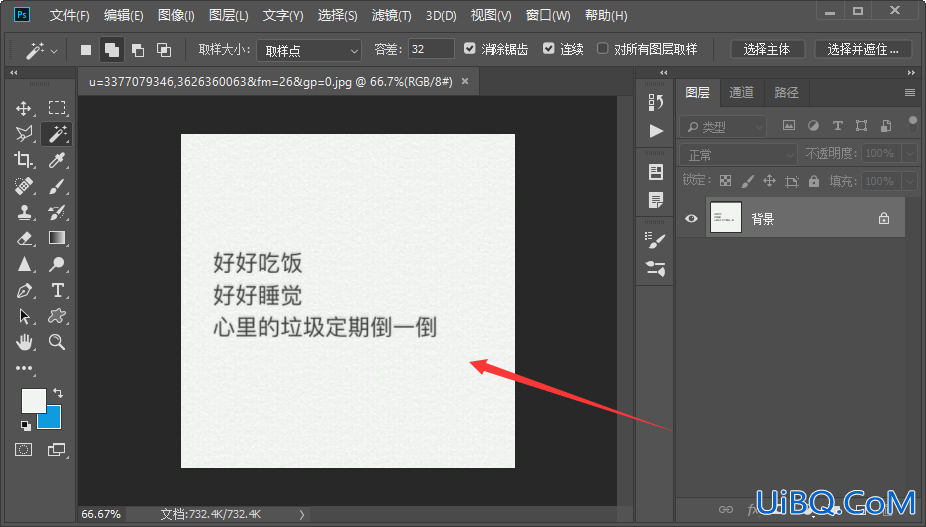Select the Hand tool
The height and width of the screenshot is (527, 926).
click(x=24, y=342)
